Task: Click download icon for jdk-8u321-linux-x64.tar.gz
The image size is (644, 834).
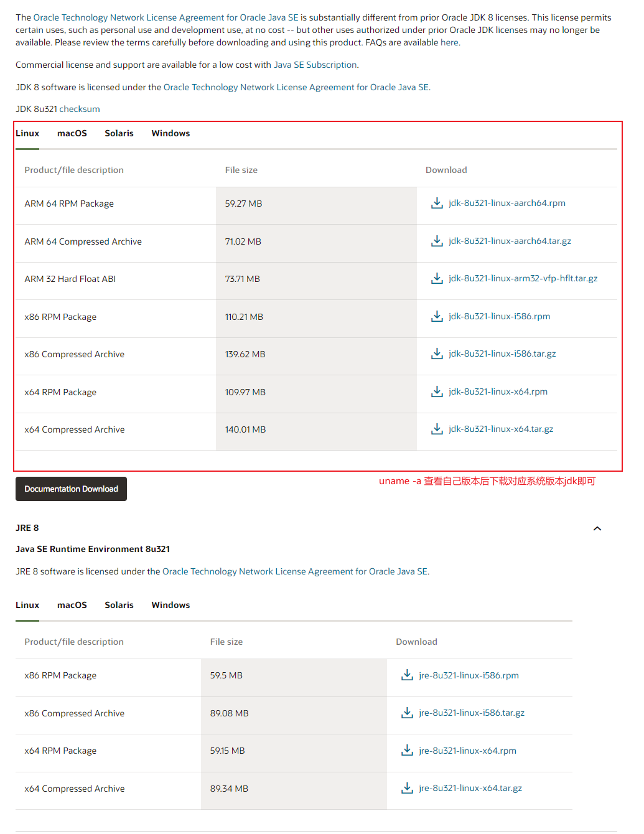Action: pos(437,429)
